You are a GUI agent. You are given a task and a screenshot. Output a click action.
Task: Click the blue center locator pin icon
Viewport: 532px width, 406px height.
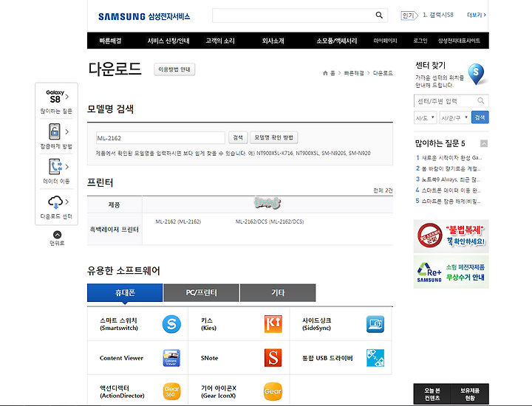(x=476, y=74)
